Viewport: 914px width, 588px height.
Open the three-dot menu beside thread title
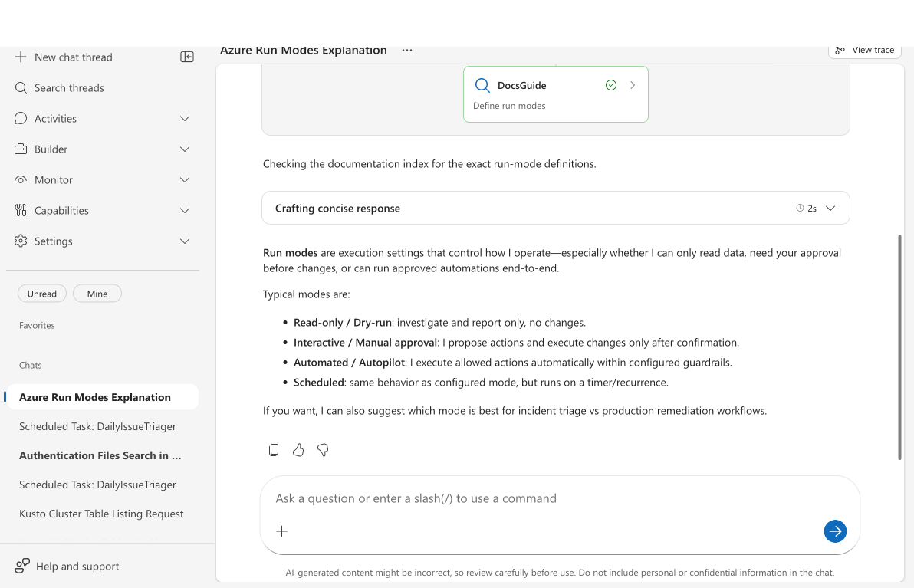tap(407, 51)
